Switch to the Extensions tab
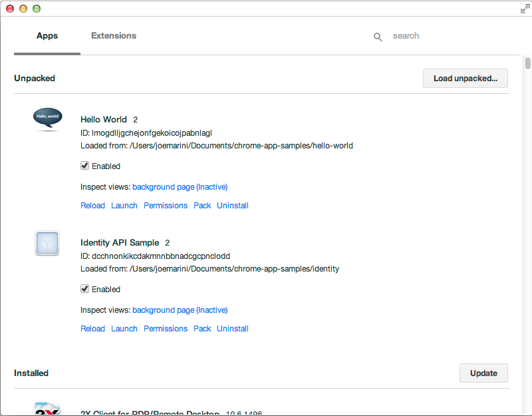 114,36
